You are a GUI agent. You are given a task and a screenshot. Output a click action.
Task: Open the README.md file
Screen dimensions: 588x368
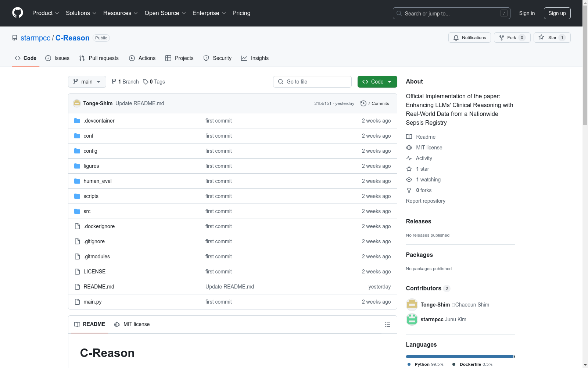99,287
